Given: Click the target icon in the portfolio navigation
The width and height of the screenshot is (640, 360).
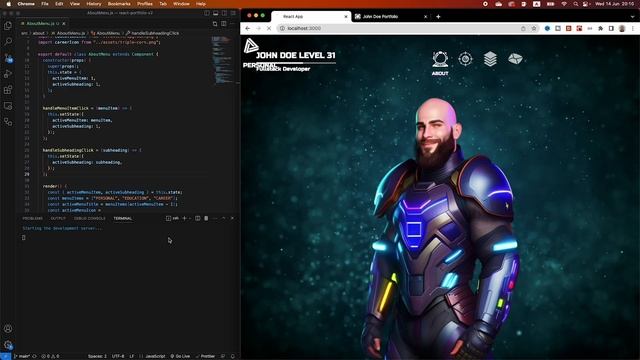Looking at the screenshot, I should (465, 59).
